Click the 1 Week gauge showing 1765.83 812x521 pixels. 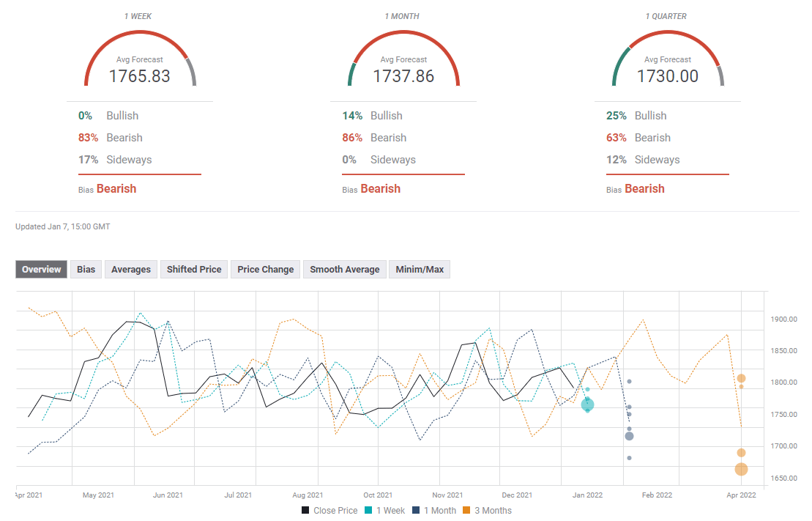pyautogui.click(x=140, y=67)
